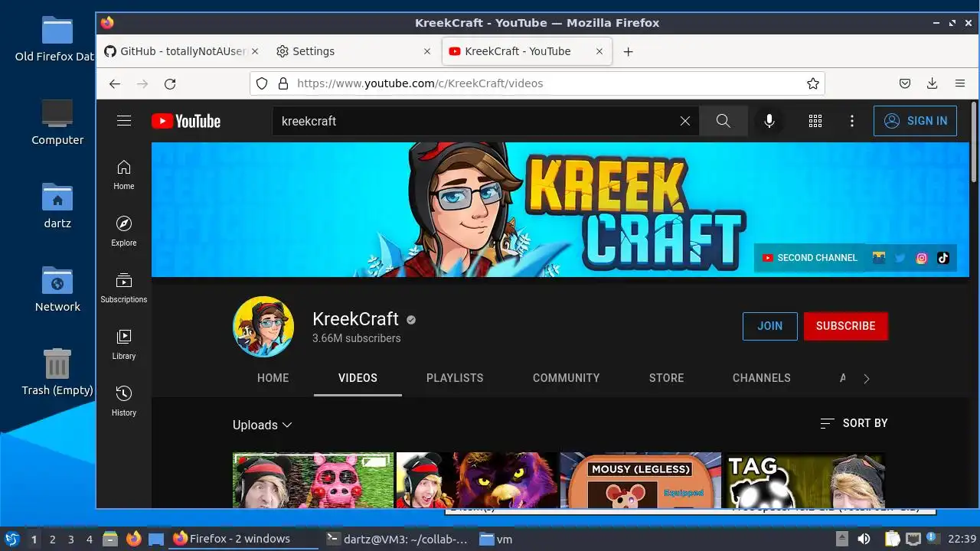The width and height of the screenshot is (980, 551).
Task: Start voice search with the microphone
Action: pos(769,121)
